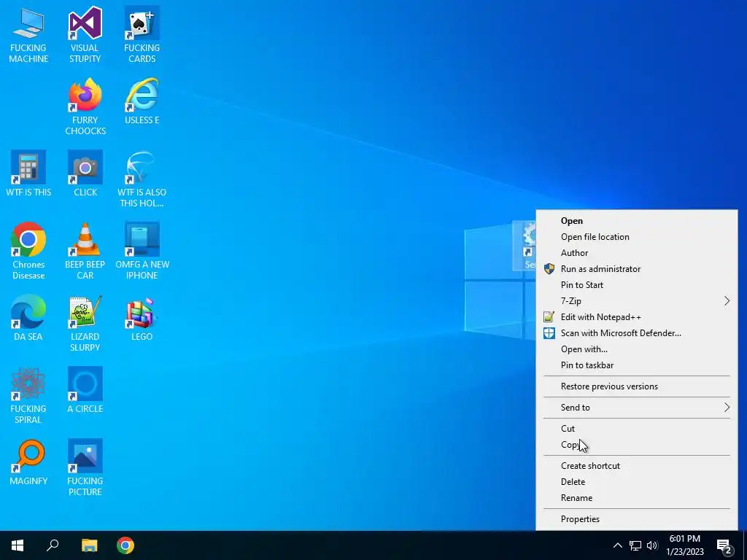This screenshot has width=747, height=560.
Task: Choose Restore previous versions
Action: [636, 386]
